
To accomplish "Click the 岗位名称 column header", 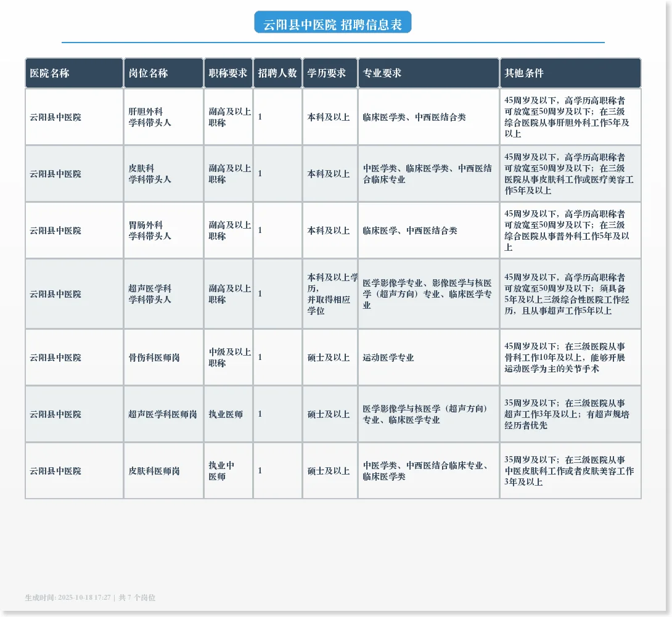I will coord(163,73).
